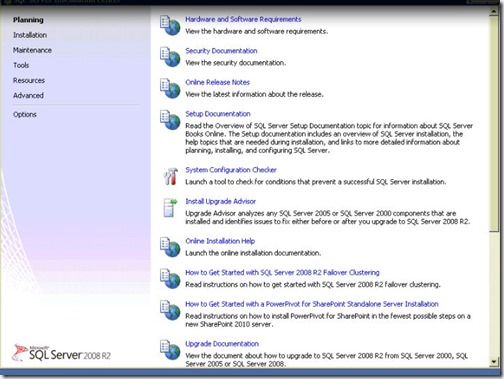Open the Setup Documentation link

[218, 114]
